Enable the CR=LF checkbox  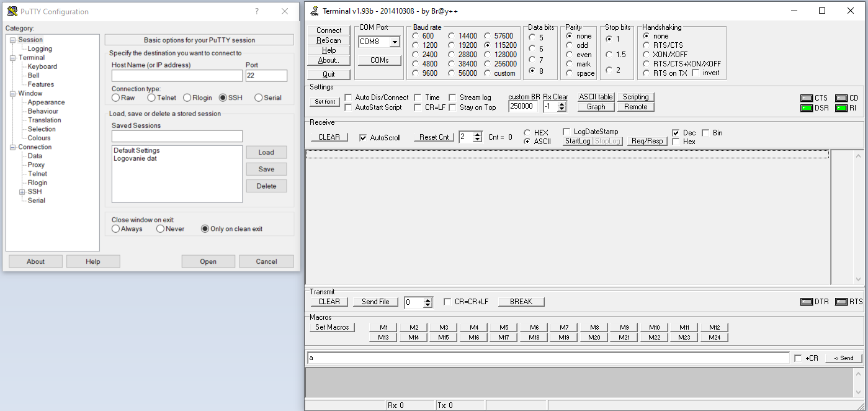pyautogui.click(x=418, y=107)
